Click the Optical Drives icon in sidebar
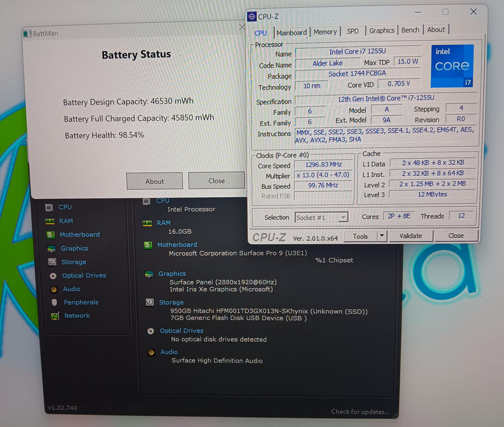Viewport: 504px width, 427px height. tap(53, 276)
